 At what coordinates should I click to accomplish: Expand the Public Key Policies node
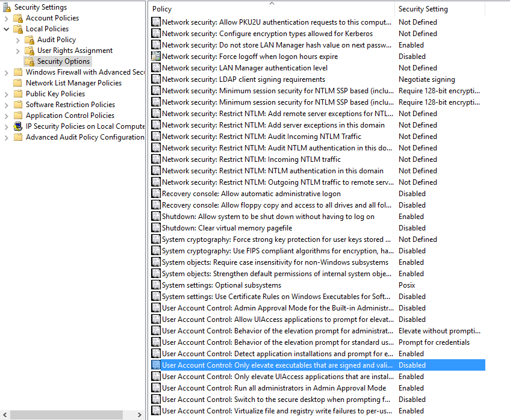coord(7,94)
